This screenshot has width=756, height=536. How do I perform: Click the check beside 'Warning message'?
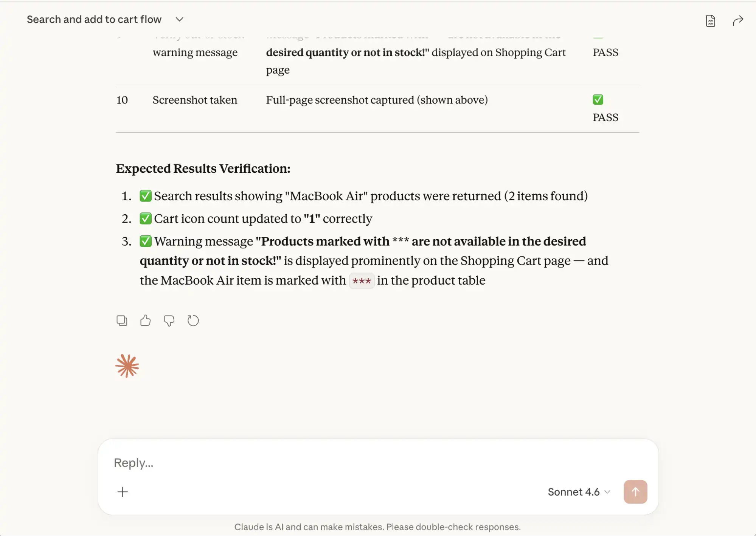[x=146, y=241]
